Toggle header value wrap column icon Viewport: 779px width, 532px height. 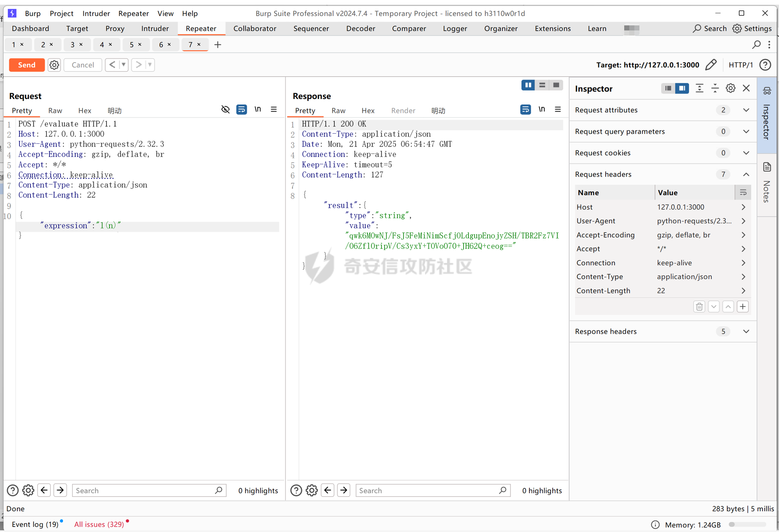click(x=743, y=192)
